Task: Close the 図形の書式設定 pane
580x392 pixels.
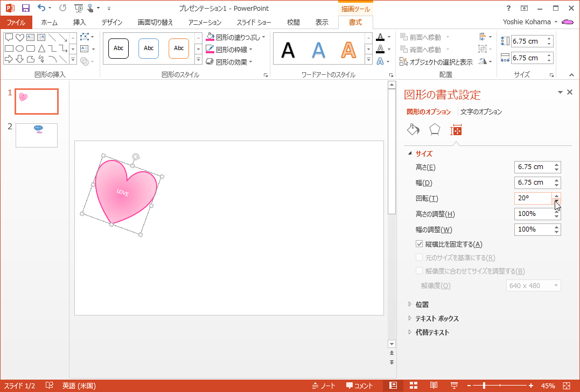Action: click(570, 92)
